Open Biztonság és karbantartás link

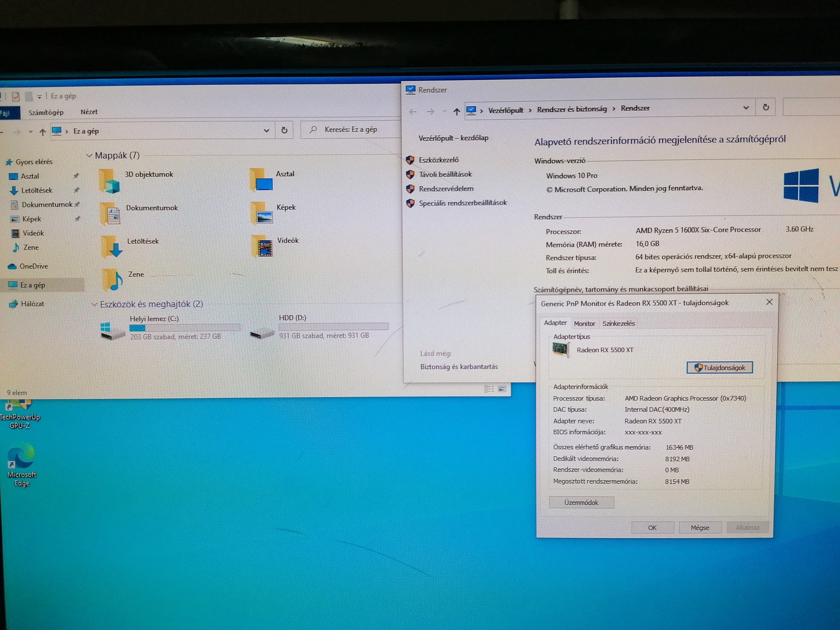click(x=459, y=367)
